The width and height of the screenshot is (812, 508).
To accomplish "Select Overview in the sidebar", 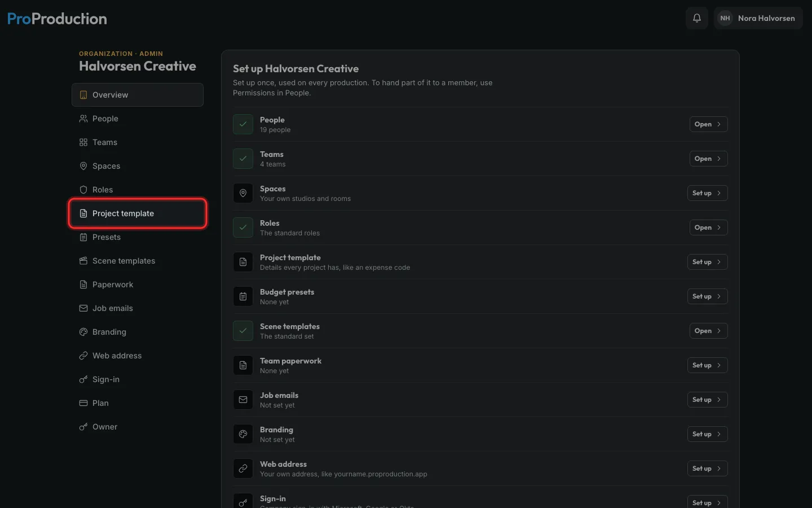I will [x=138, y=95].
